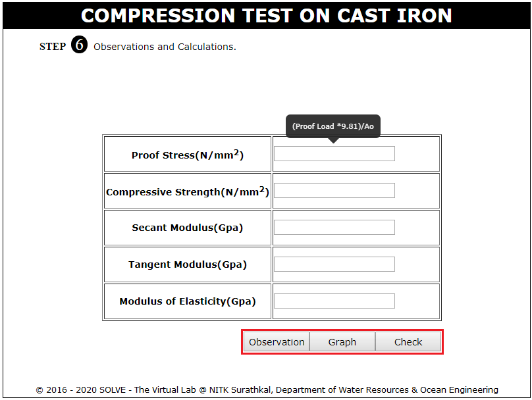
Task: Activate the Tangent Modulus input field
Action: pyautogui.click(x=334, y=264)
